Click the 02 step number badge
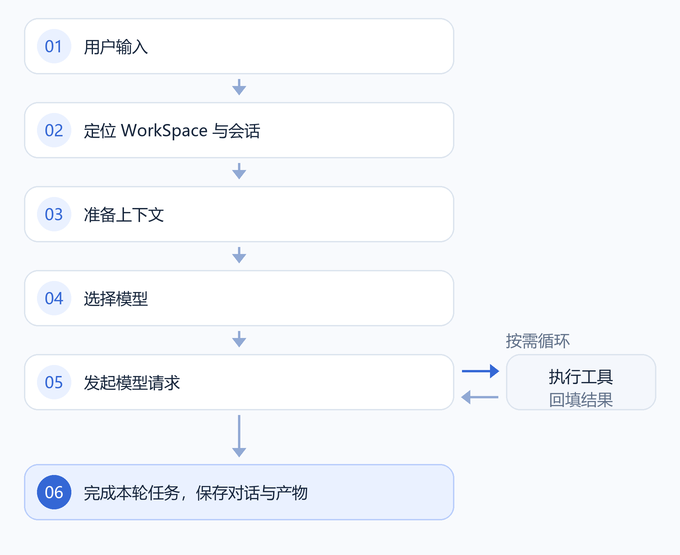680x555 pixels. 54,131
